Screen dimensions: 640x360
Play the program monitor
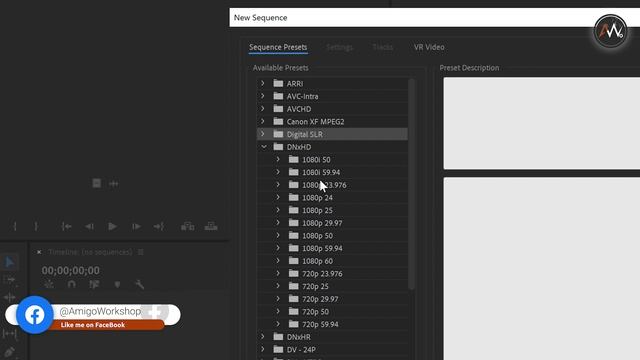tap(112, 226)
